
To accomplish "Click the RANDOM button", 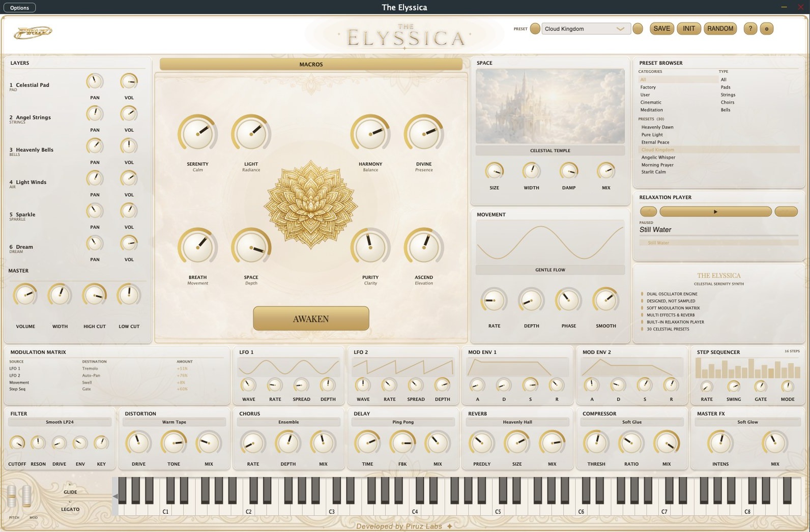I will 720,28.
